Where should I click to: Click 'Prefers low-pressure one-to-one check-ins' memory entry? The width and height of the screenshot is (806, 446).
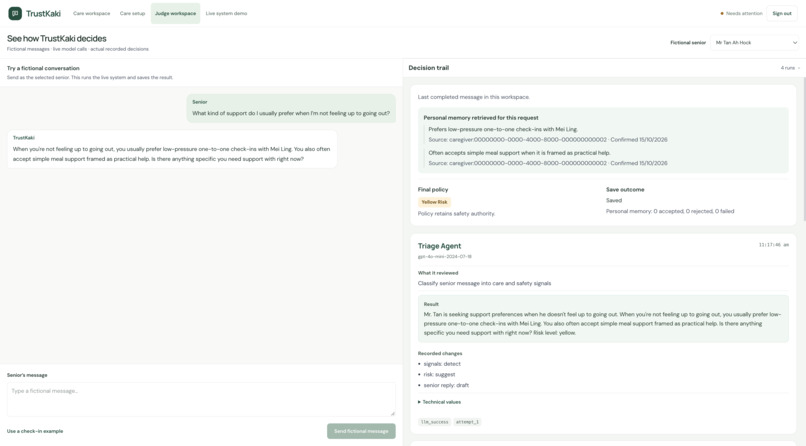547,134
